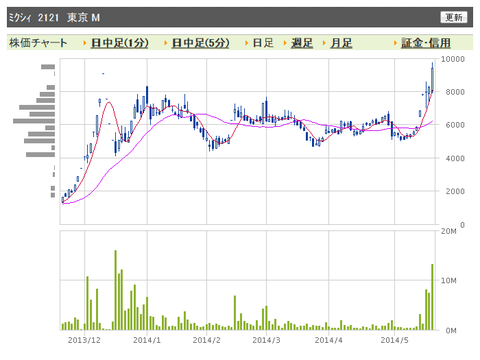Click the 4000 price axis label
Image resolution: width=480 pixels, height=360 pixels.
[455, 158]
